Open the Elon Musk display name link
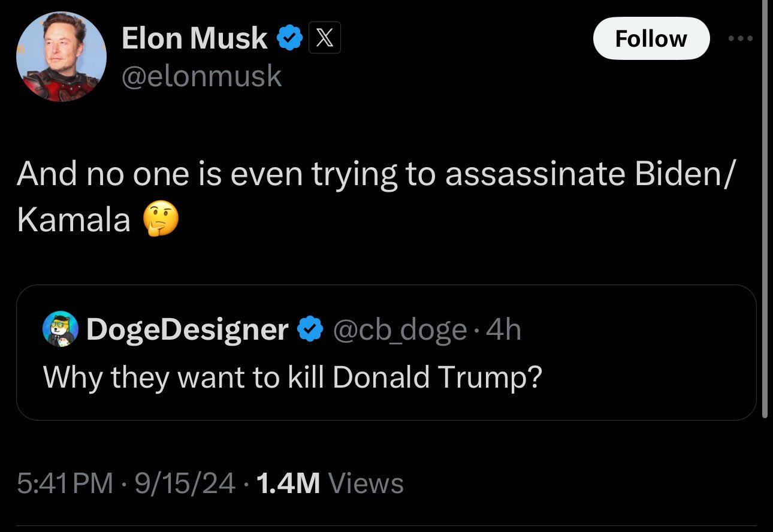Image resolution: width=773 pixels, height=532 pixels. (194, 38)
